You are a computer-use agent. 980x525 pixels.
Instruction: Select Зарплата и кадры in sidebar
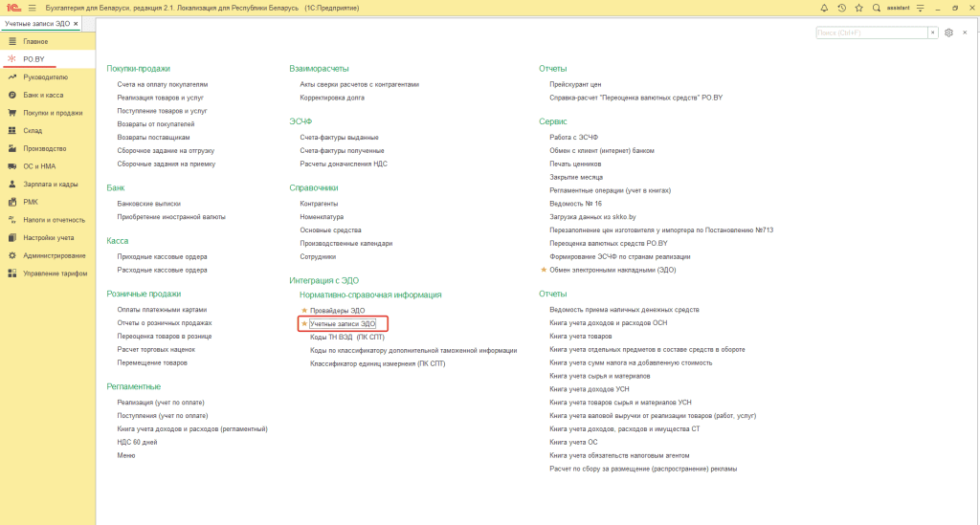tap(50, 184)
